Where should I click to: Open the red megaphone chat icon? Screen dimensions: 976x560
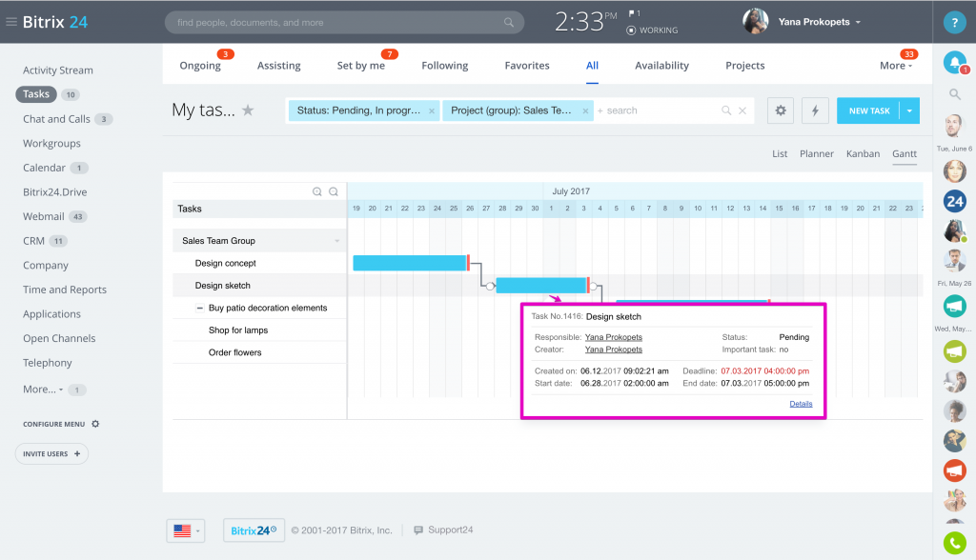954,470
